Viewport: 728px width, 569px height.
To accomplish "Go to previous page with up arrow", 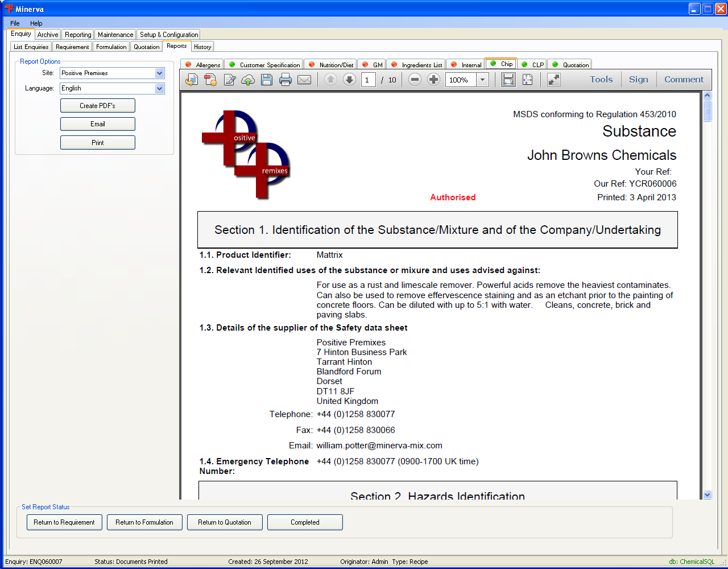I will 330,80.
